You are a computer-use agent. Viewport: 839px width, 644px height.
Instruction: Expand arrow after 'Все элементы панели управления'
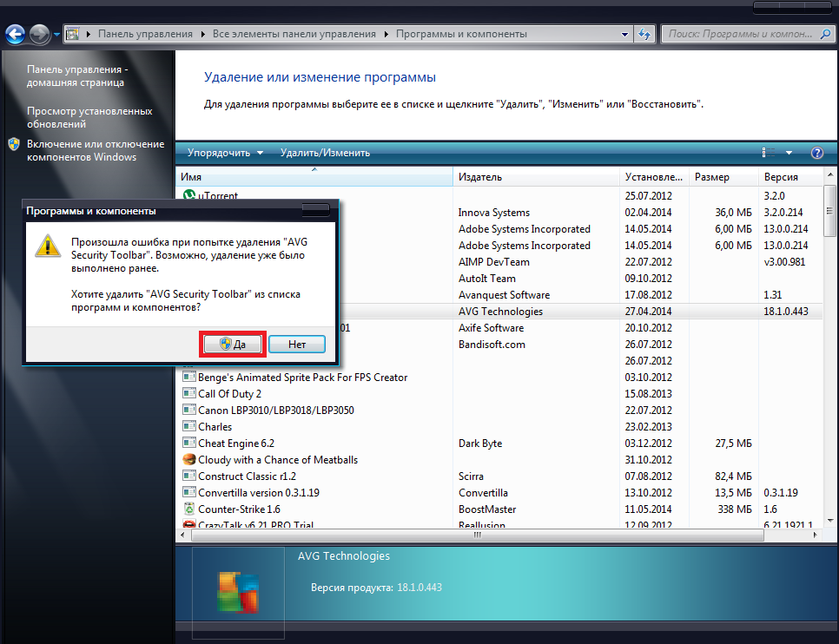tap(386, 34)
